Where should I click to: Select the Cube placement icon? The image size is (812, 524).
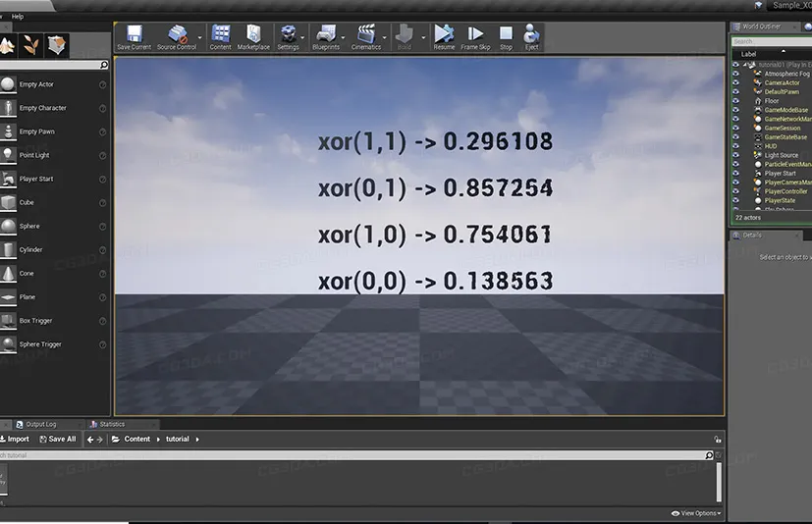(x=8, y=202)
